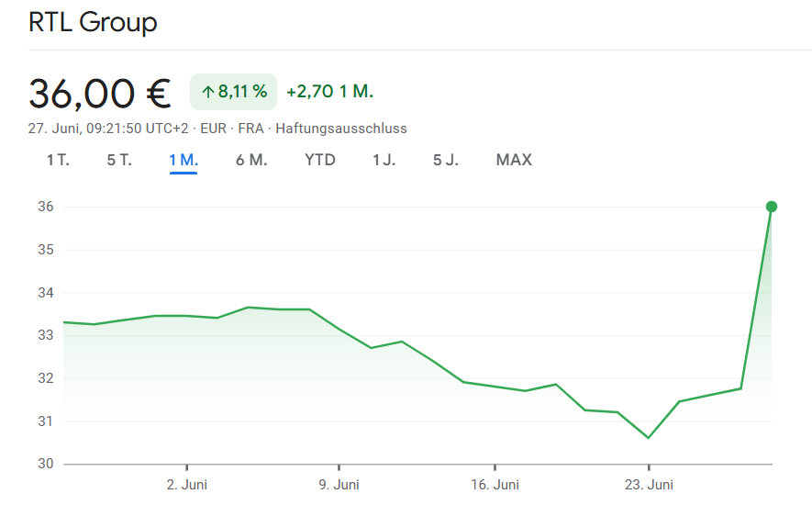Select the 1 J. range tab
Screen dimensions: 812x505
click(384, 160)
